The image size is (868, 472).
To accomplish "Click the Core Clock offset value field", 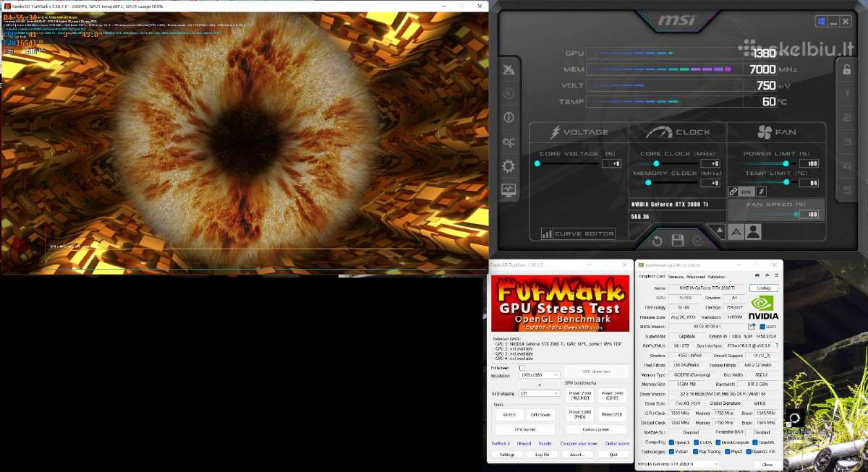I will point(710,163).
